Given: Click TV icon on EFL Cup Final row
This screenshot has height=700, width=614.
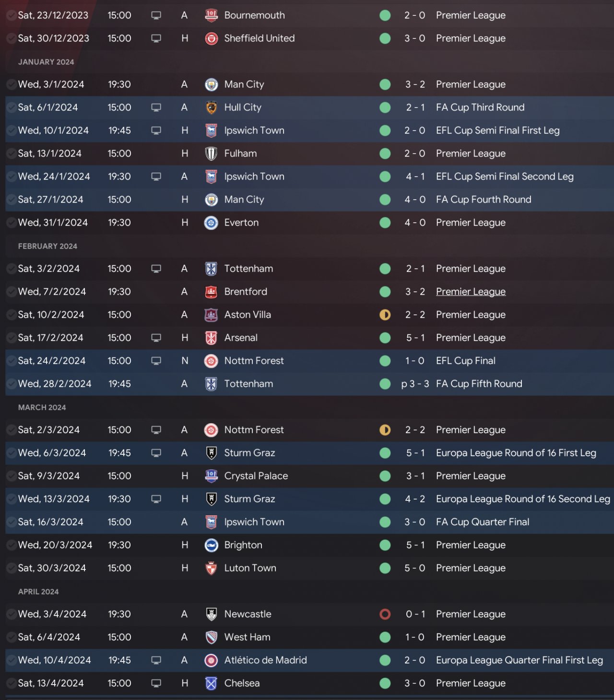Looking at the screenshot, I should click(156, 361).
